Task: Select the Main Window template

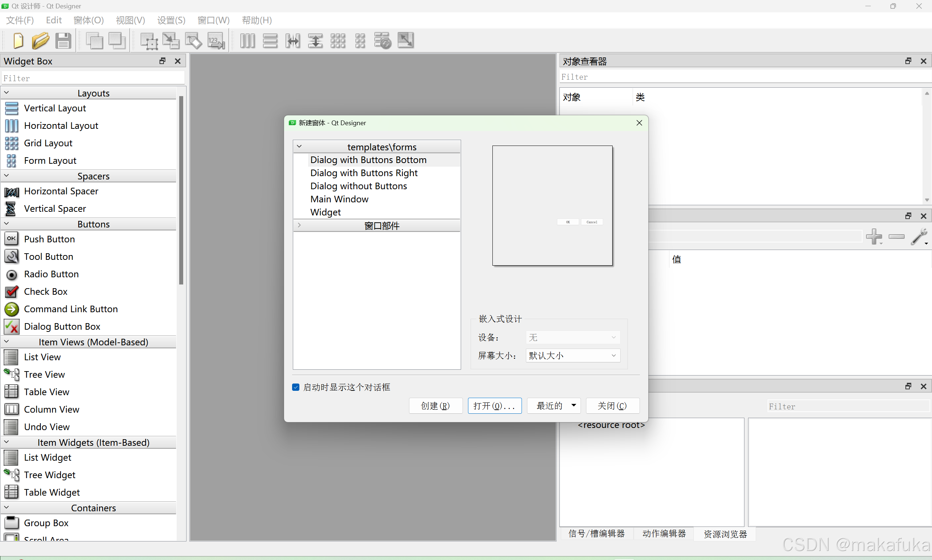Action: [x=339, y=199]
